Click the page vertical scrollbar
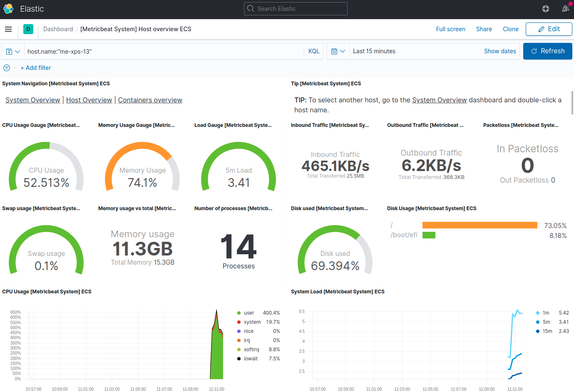 tap(572, 103)
